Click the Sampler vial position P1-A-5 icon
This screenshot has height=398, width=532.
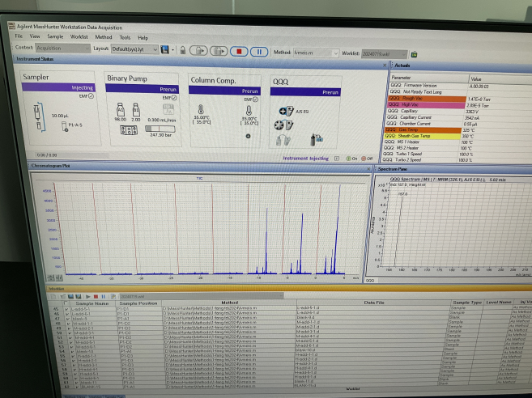[64, 126]
